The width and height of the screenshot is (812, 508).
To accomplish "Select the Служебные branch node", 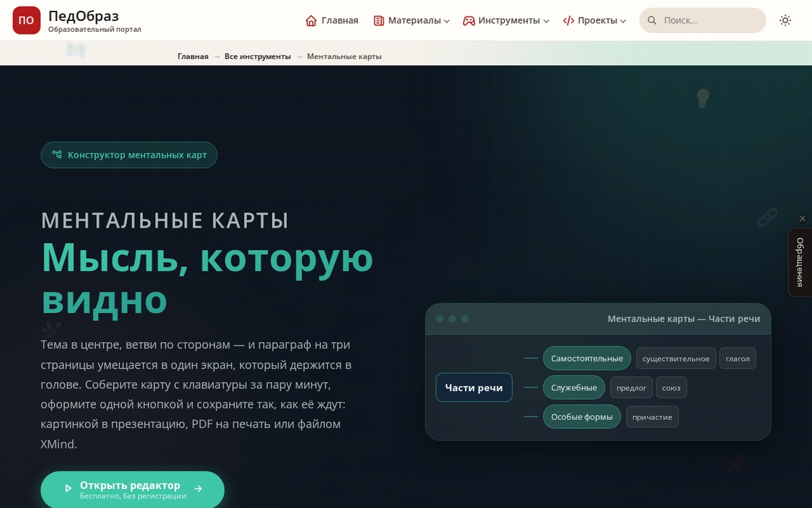I will (574, 387).
